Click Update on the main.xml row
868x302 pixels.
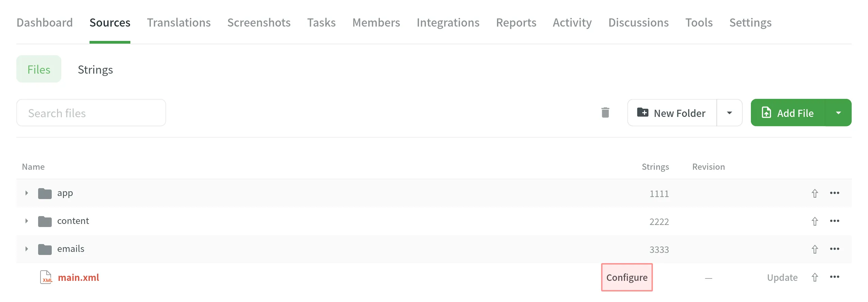tap(782, 277)
